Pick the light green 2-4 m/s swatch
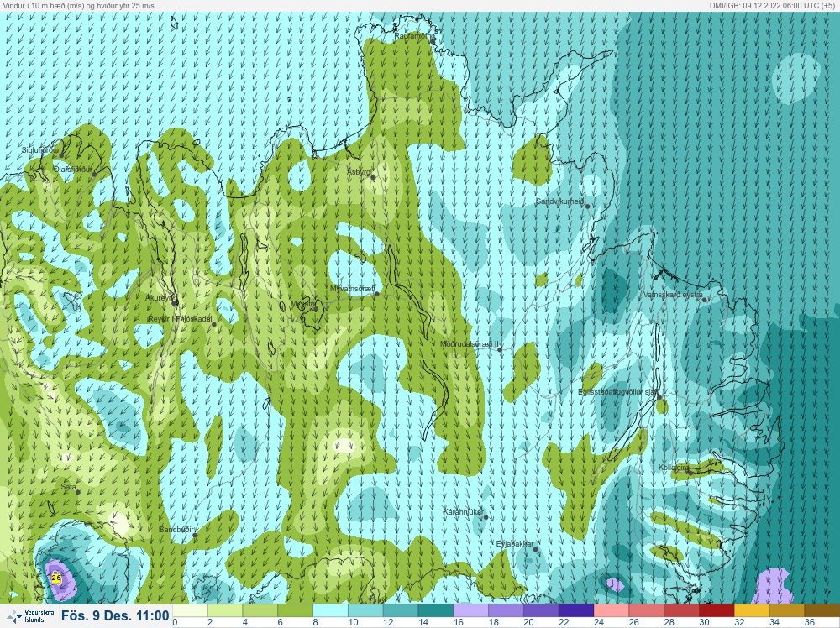840x628 pixels. click(225, 611)
